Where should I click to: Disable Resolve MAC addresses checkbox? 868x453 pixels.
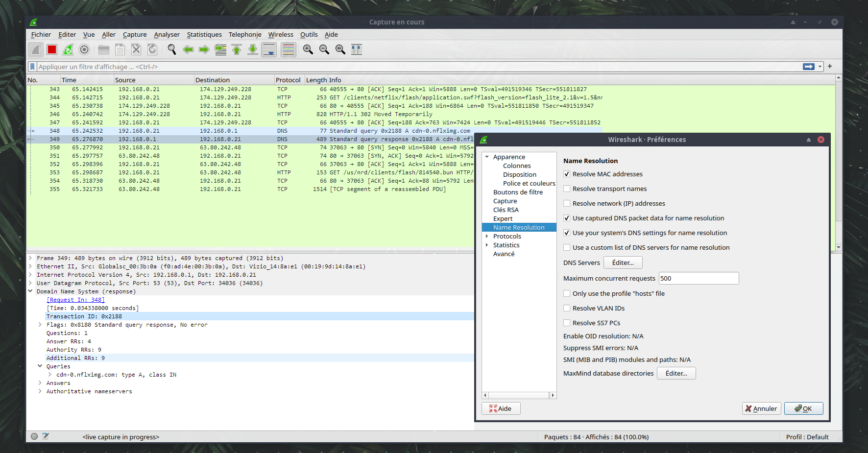tap(567, 174)
